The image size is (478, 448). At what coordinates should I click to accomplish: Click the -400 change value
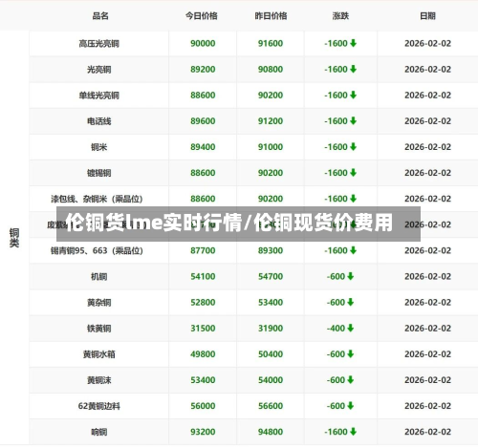click(x=336, y=328)
